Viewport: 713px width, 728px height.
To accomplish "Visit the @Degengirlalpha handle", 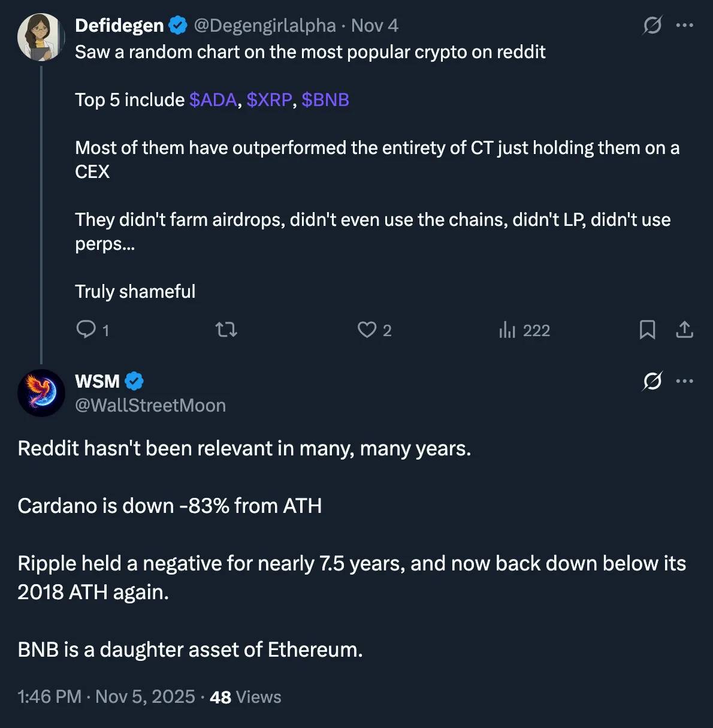I will click(264, 25).
